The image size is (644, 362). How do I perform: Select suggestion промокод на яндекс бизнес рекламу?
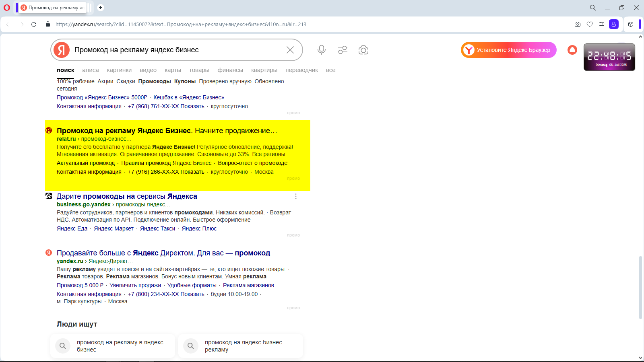[241, 346]
